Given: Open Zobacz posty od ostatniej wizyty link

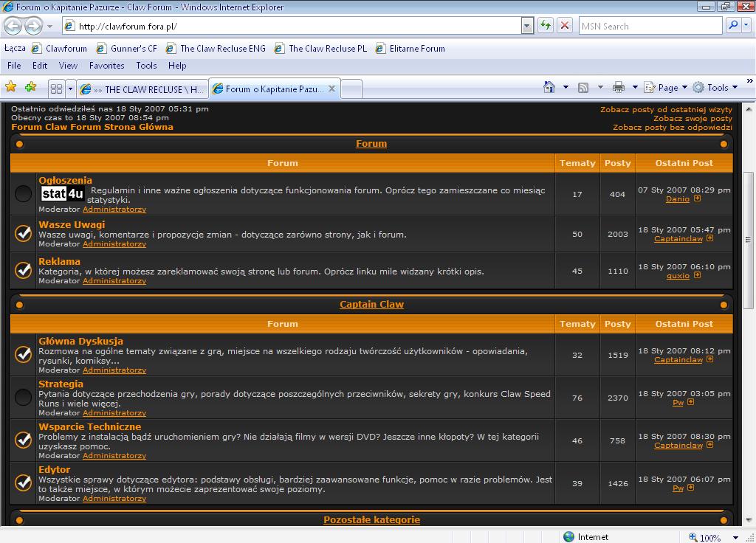Looking at the screenshot, I should (x=666, y=109).
